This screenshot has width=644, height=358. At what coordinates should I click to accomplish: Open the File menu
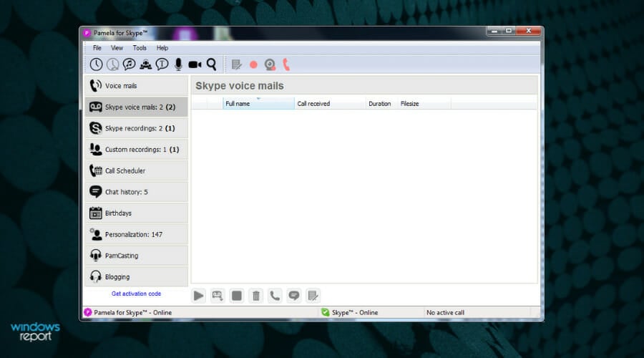tap(97, 48)
